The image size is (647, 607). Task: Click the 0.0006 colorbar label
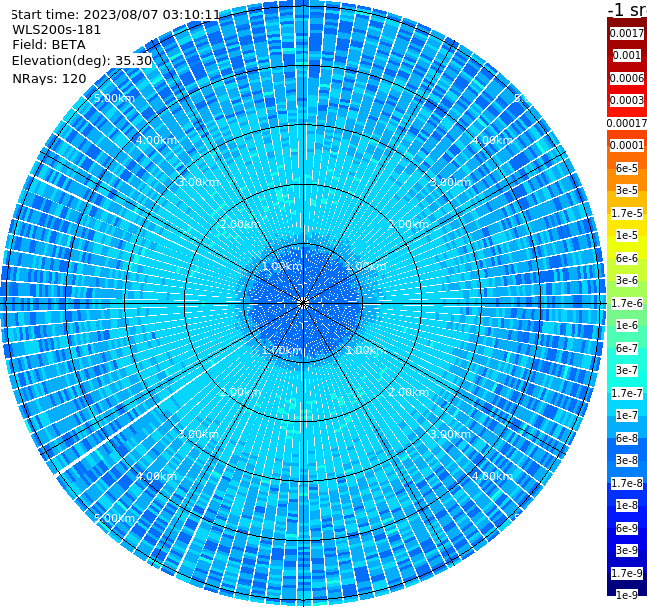point(627,78)
